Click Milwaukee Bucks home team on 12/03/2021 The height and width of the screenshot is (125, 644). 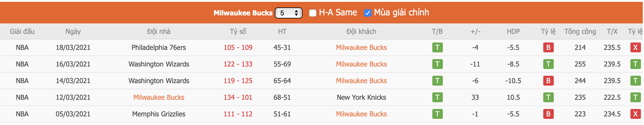click(159, 97)
